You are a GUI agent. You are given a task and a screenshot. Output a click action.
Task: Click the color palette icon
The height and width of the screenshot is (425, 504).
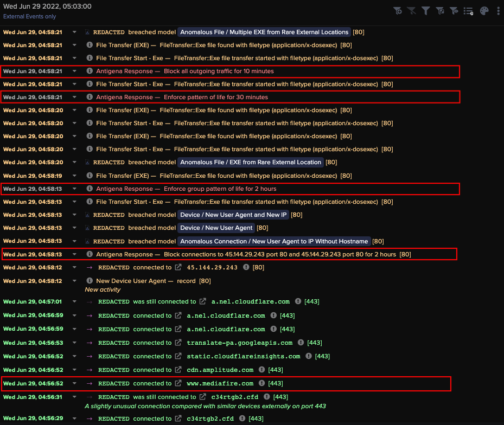coord(484,11)
